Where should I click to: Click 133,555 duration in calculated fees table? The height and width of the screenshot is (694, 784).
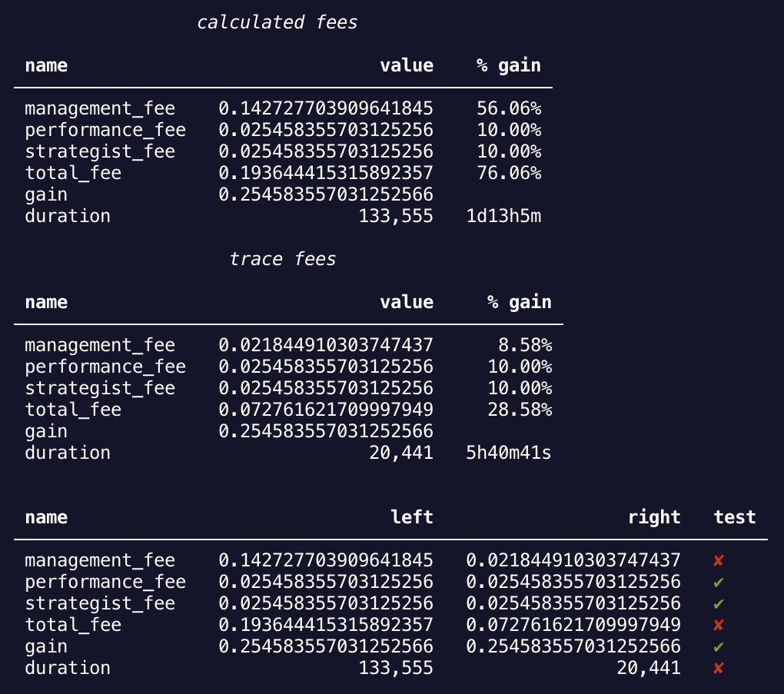pyautogui.click(x=396, y=216)
